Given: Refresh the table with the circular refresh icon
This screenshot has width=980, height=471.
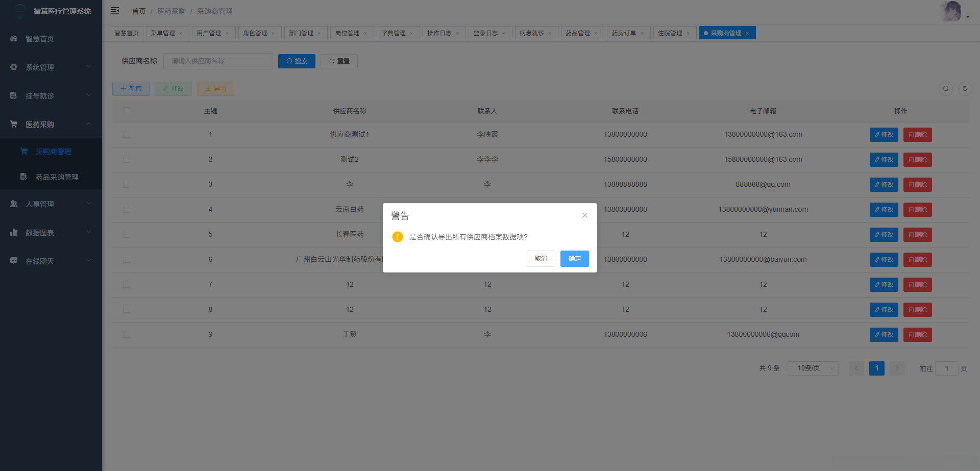Looking at the screenshot, I should click(965, 88).
